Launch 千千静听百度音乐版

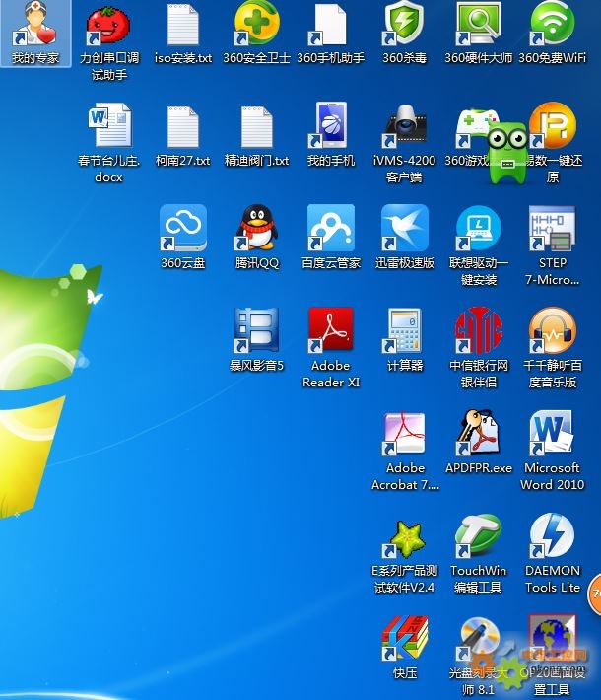pos(553,330)
